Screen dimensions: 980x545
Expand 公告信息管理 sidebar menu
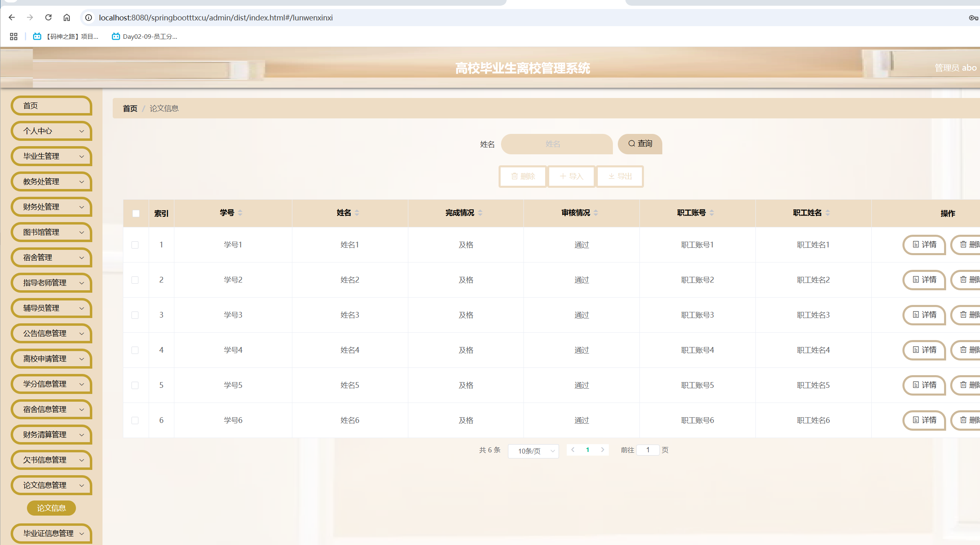[x=51, y=334]
